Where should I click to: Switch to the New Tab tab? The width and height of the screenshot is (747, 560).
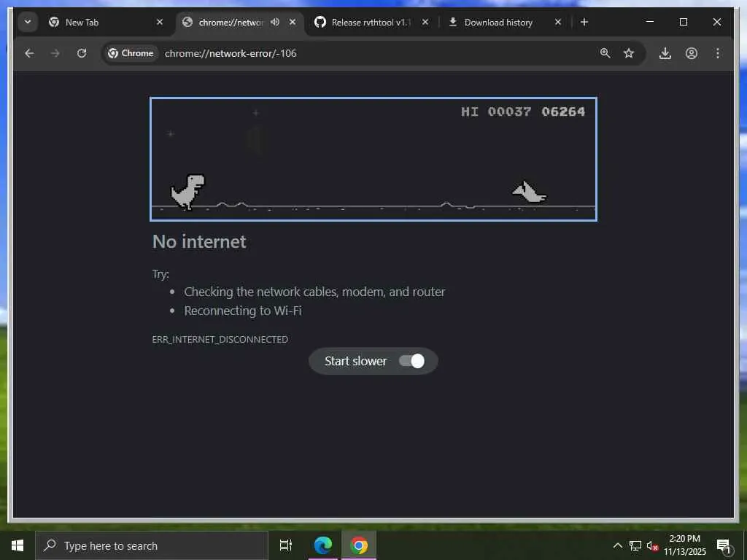(107, 22)
